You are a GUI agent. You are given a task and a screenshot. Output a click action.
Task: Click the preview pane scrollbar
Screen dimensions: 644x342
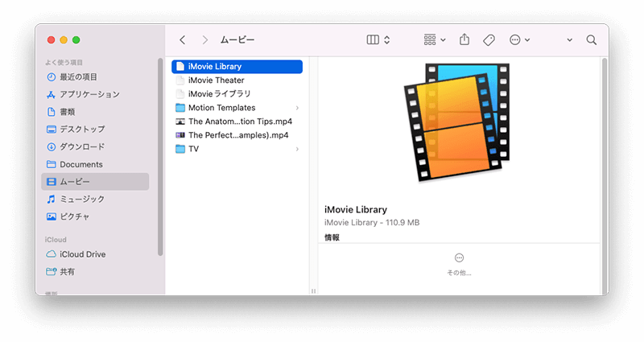coord(605,175)
